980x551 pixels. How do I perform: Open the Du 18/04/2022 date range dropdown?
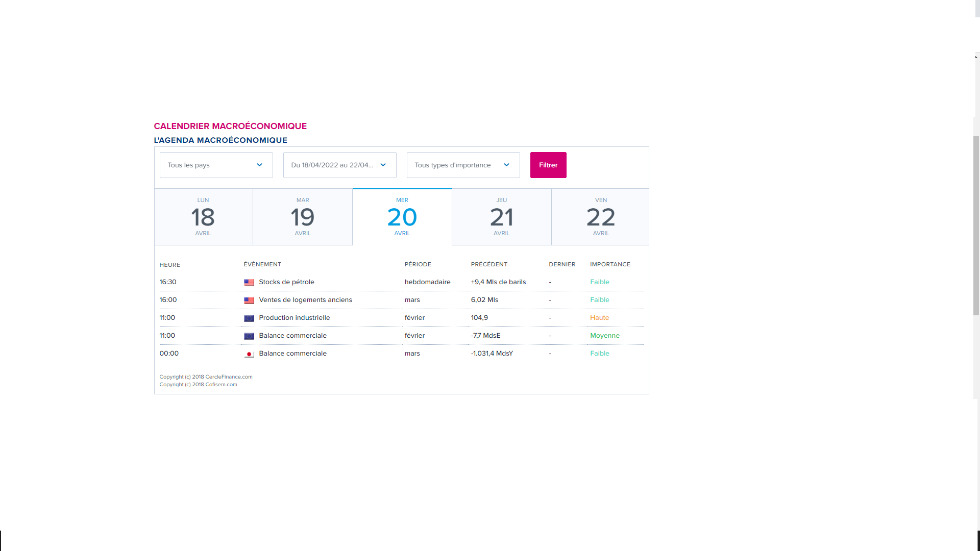click(339, 165)
